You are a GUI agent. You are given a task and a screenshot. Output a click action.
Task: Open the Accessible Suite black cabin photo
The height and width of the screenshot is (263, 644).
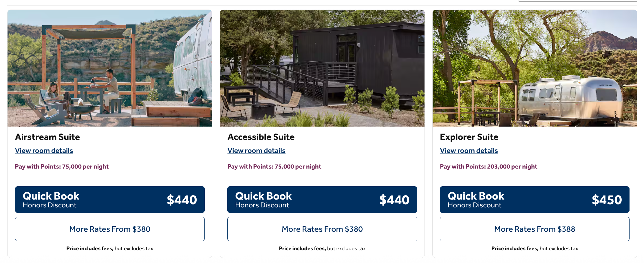pos(322,68)
